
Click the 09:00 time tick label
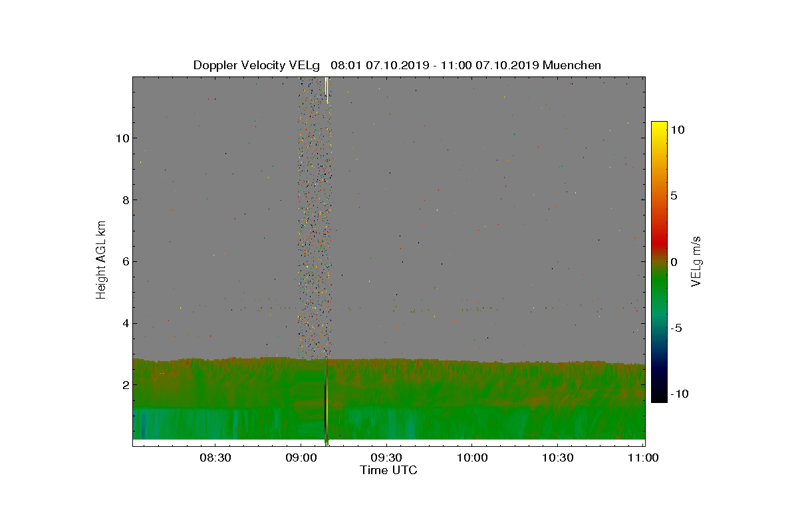click(301, 458)
